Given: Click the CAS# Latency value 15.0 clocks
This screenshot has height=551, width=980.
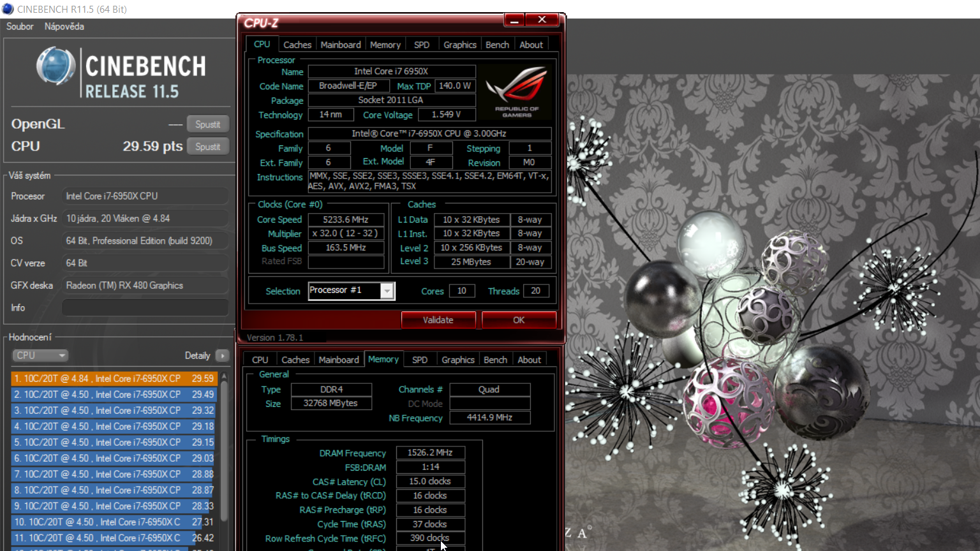Looking at the screenshot, I should [x=430, y=481].
